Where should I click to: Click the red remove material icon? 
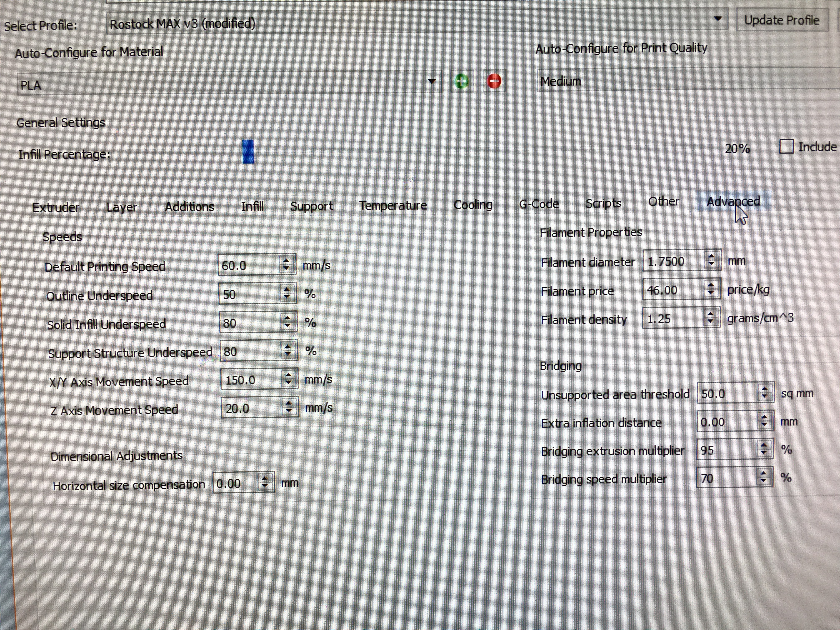tap(494, 81)
